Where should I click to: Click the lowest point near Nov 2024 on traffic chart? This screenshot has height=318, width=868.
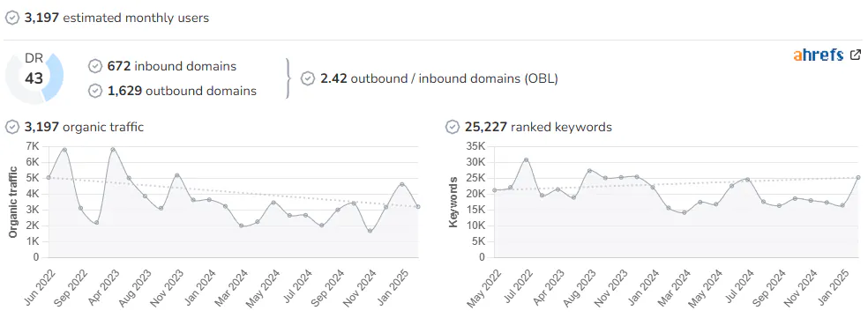[x=370, y=231]
